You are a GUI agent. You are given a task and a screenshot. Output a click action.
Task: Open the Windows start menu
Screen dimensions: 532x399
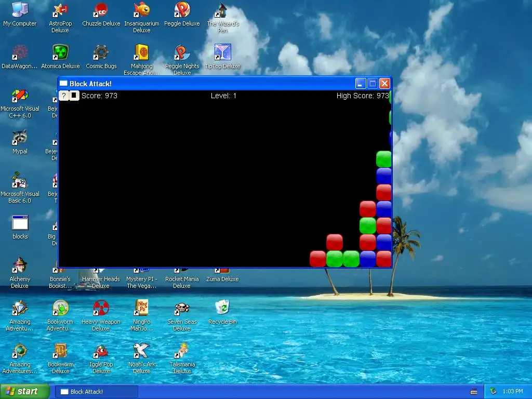[25, 392]
